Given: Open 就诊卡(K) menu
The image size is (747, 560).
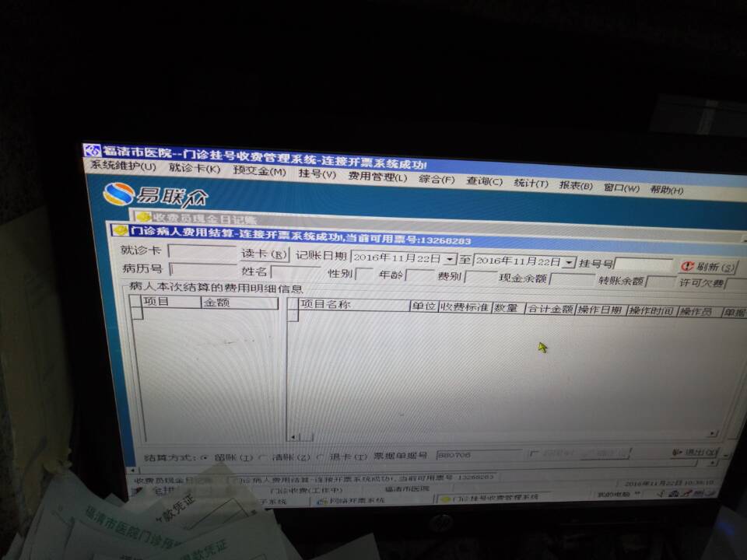Looking at the screenshot, I should point(195,168).
